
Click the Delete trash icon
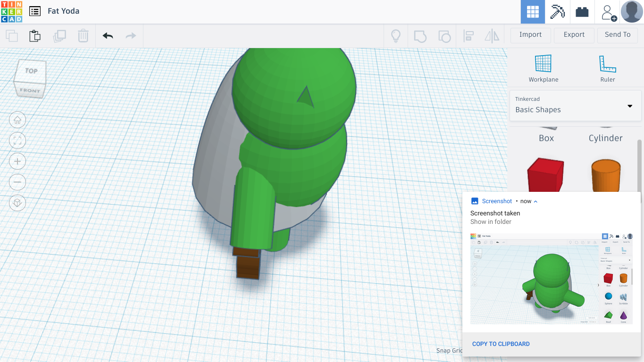[x=83, y=36]
